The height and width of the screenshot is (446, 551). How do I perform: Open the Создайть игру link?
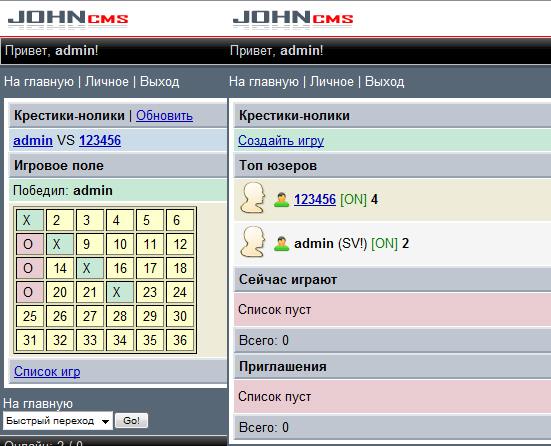pos(281,140)
